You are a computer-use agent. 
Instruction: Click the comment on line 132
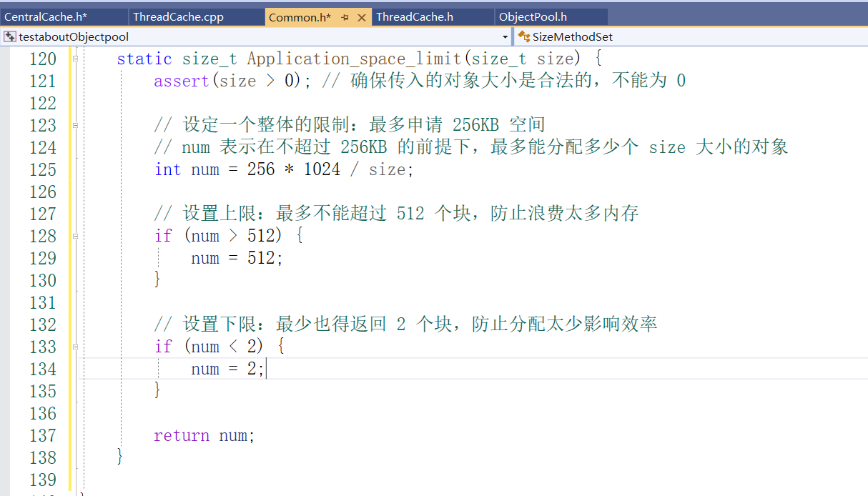click(405, 324)
